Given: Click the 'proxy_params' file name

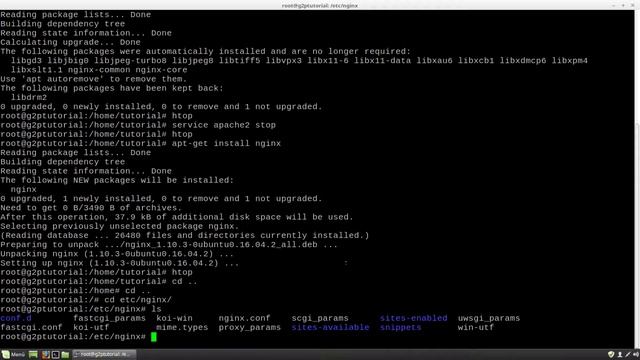Looking at the screenshot, I should tap(249, 327).
